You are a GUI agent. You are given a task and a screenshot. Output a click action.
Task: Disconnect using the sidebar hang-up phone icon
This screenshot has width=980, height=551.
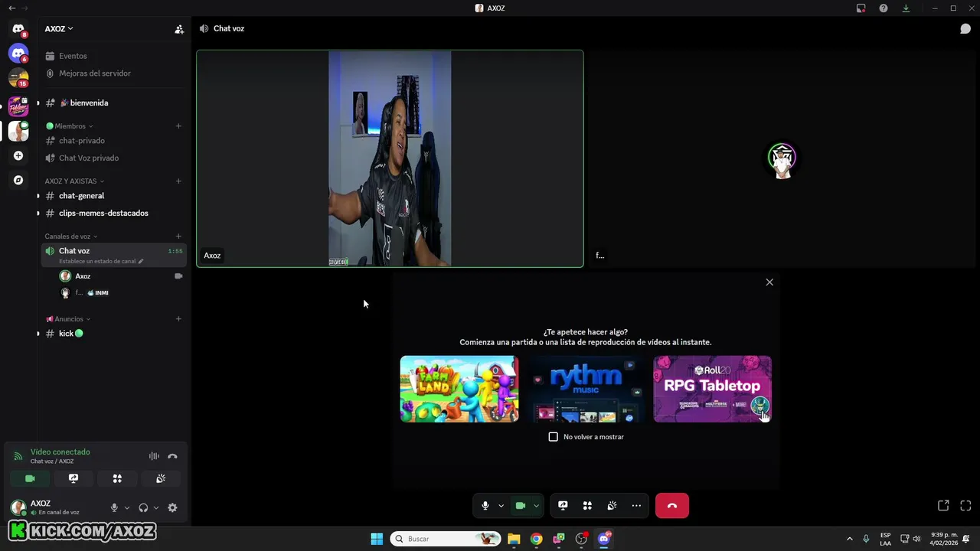(x=172, y=456)
